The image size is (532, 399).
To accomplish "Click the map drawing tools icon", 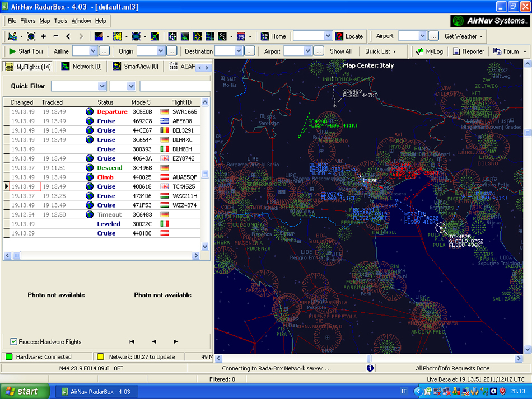I will (12, 36).
